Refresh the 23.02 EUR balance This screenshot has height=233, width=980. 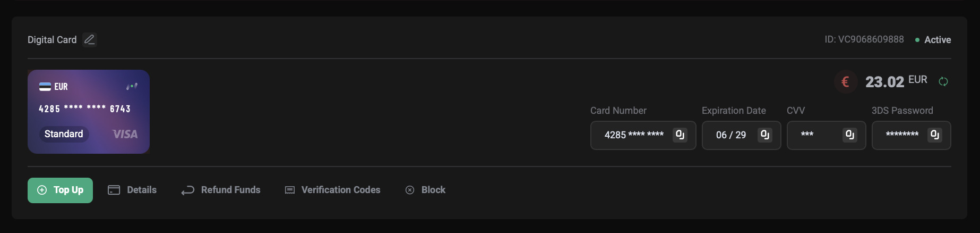click(943, 81)
